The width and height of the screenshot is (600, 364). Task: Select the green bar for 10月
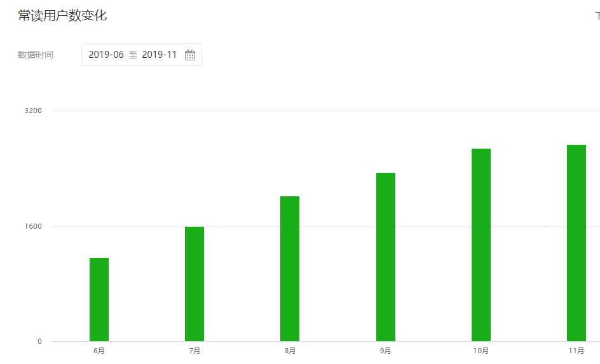pyautogui.click(x=481, y=245)
